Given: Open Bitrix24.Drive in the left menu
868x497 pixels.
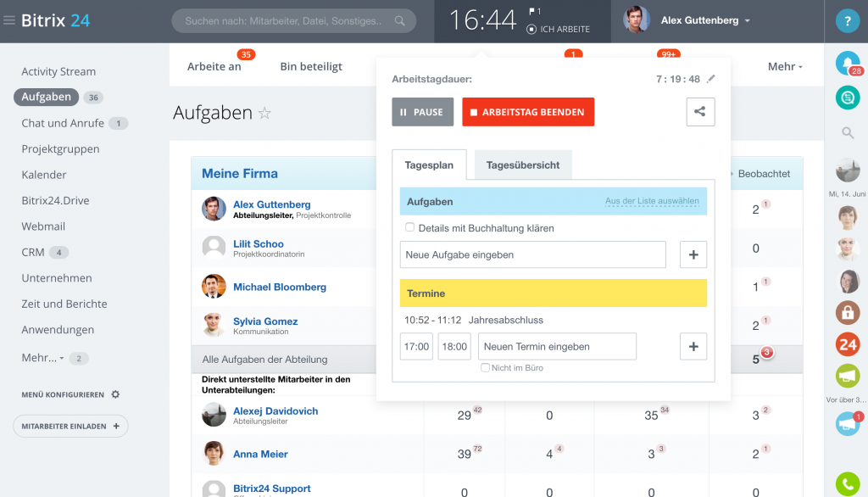Looking at the screenshot, I should click(55, 200).
